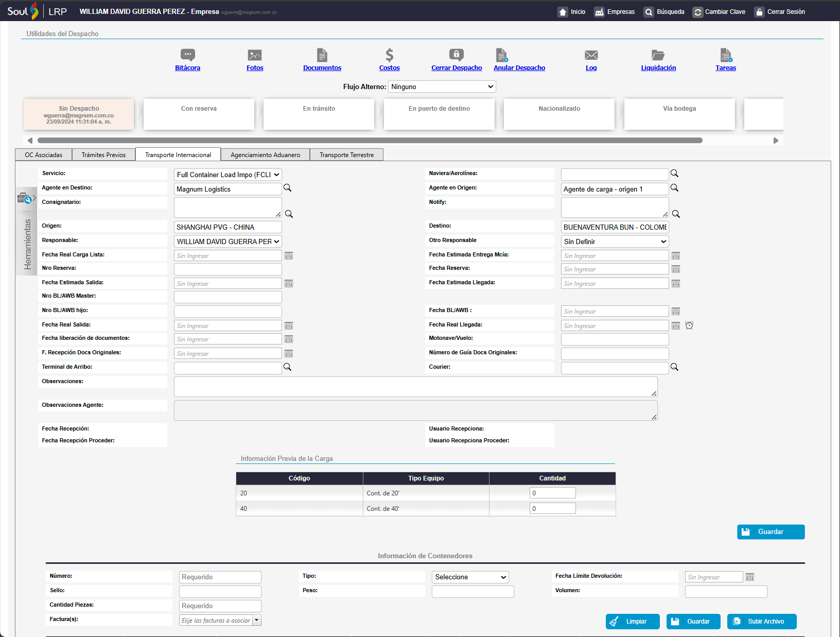The width and height of the screenshot is (840, 637).
Task: Open the Costos dollar sign icon
Action: (x=389, y=55)
